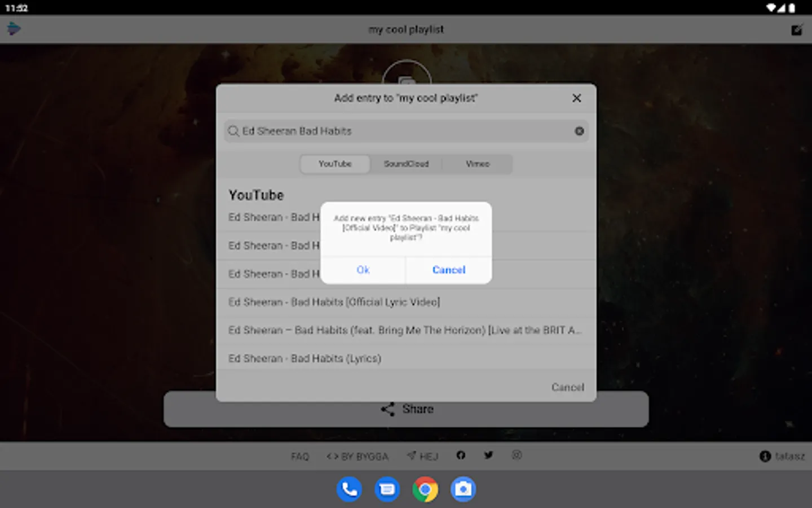Viewport: 812px width, 508px height.
Task: Open the tatasz info credit
Action: click(x=782, y=456)
